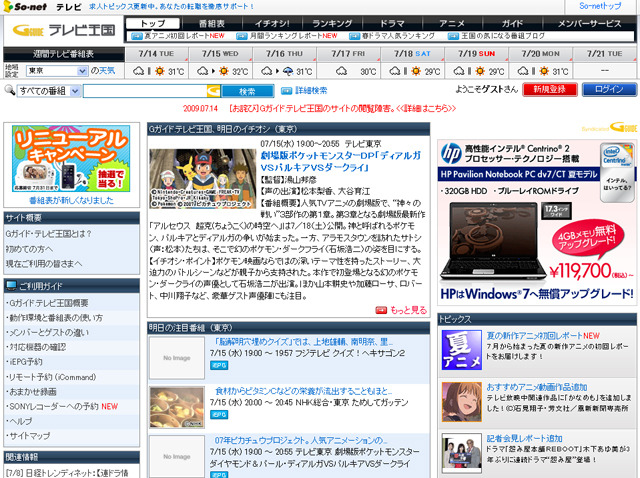Click the 7/17 cloud weather icon
The height and width of the screenshot is (478, 640).
pyautogui.click(x=341, y=71)
